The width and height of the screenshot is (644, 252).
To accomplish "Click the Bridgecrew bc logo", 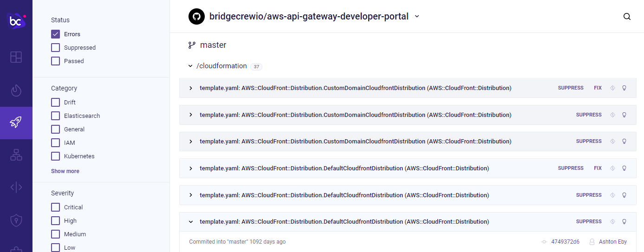I will [x=17, y=21].
